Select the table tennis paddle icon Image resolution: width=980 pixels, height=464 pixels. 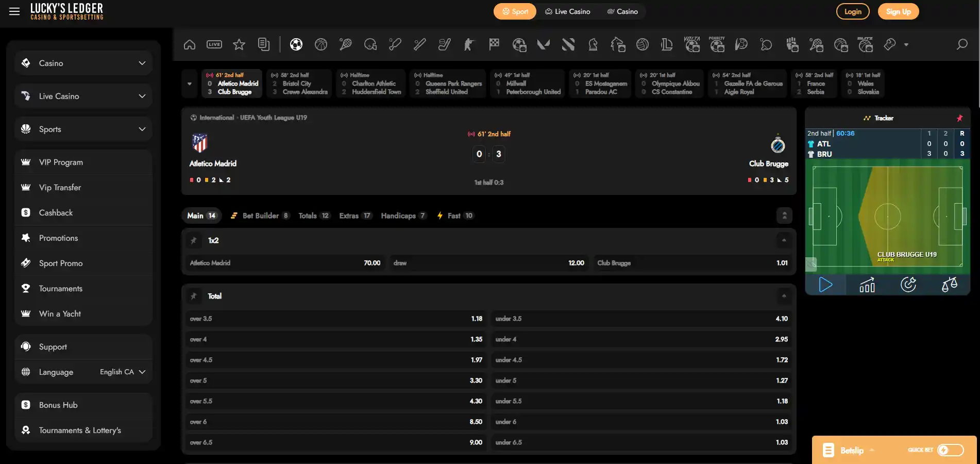(766, 45)
